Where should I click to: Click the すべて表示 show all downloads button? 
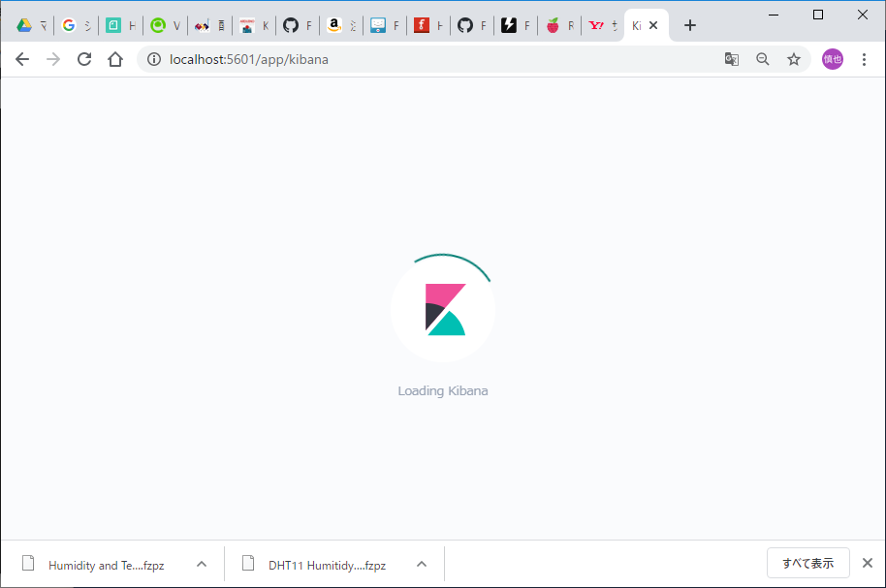808,563
